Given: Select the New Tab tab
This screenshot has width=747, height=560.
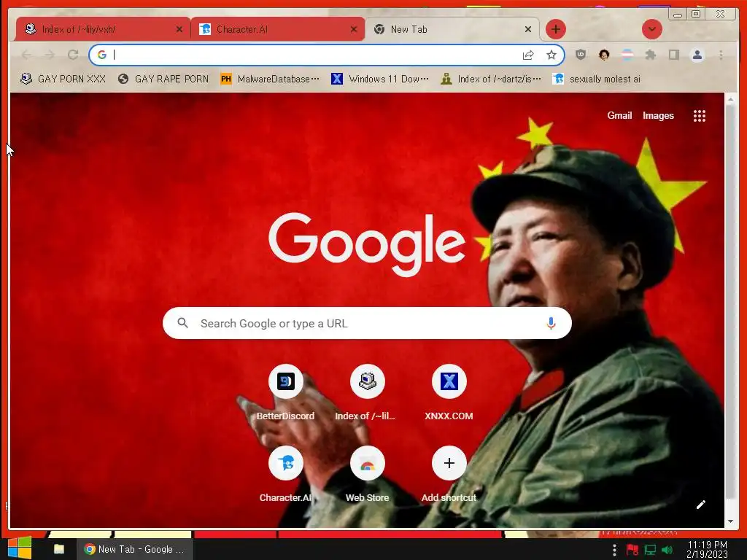Looking at the screenshot, I should coord(452,29).
